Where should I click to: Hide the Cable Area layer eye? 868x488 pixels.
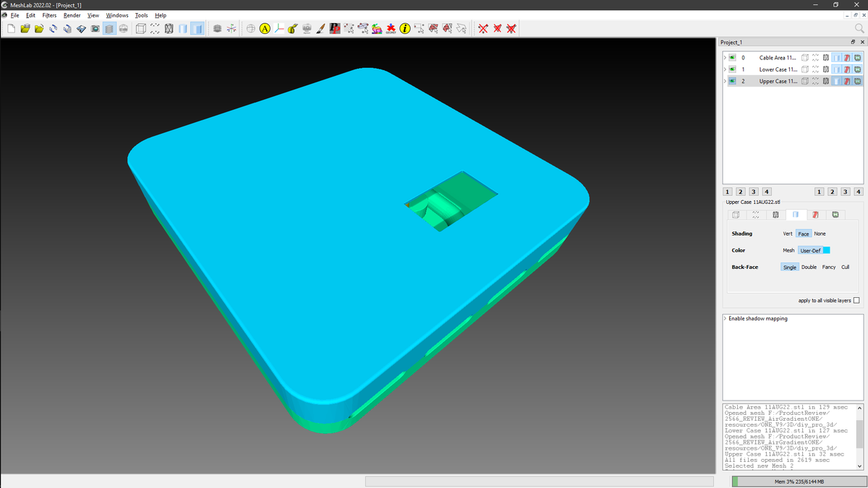(x=732, y=58)
